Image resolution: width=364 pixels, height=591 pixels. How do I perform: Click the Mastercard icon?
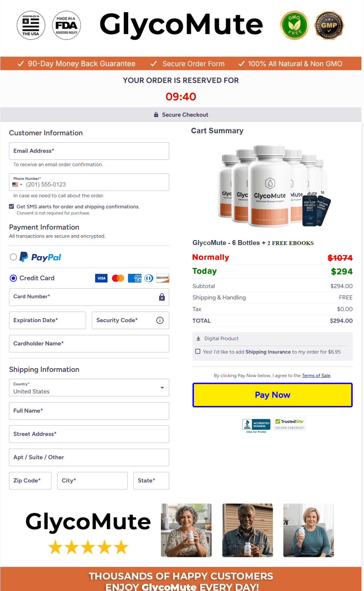point(118,278)
